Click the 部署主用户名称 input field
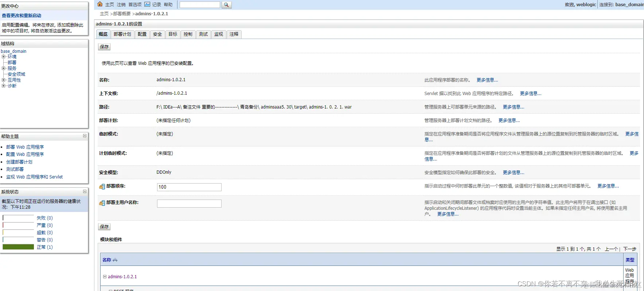The width and height of the screenshot is (644, 291). click(189, 204)
